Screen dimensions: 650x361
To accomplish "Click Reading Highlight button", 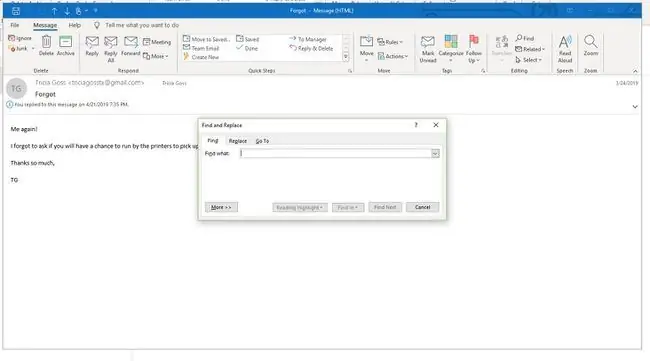I will click(300, 207).
